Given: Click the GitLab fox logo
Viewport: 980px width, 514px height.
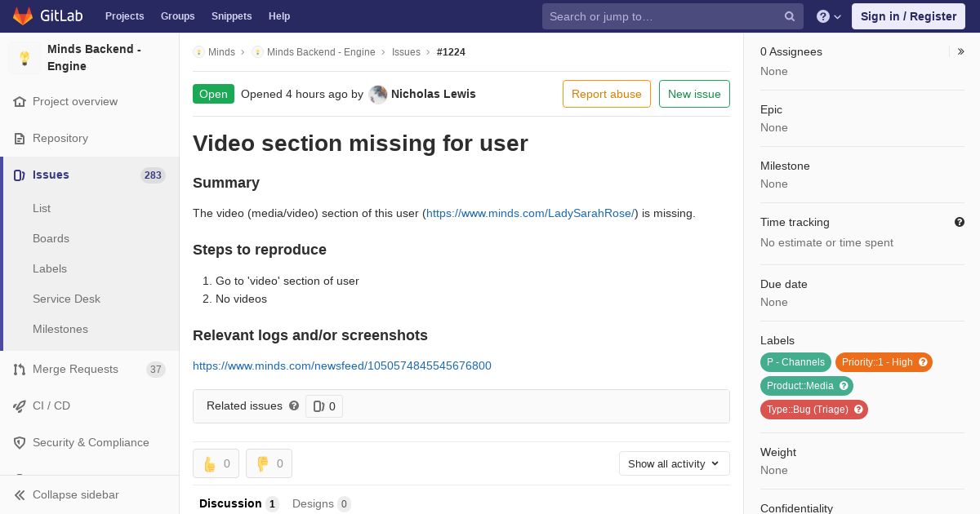Looking at the screenshot, I should [23, 16].
